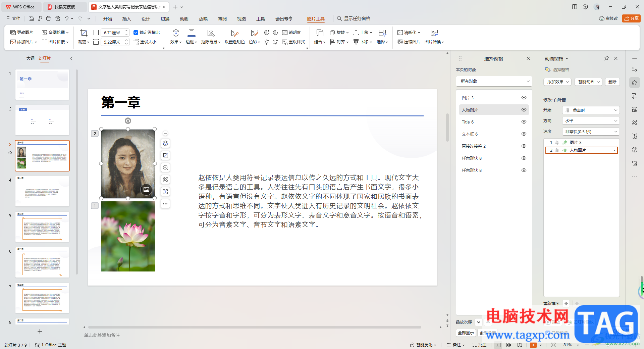Click the 单击此处添加备注 notes area
644x349 pixels.
point(102,335)
